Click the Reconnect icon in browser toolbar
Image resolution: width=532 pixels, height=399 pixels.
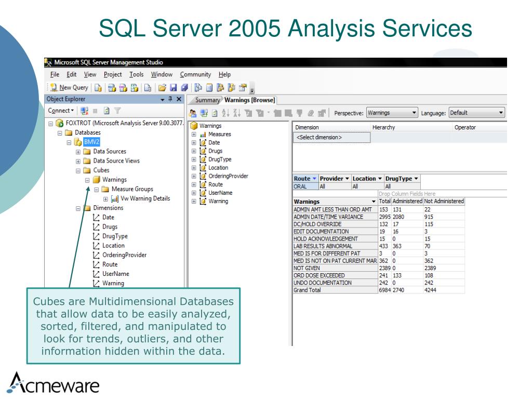pos(204,113)
